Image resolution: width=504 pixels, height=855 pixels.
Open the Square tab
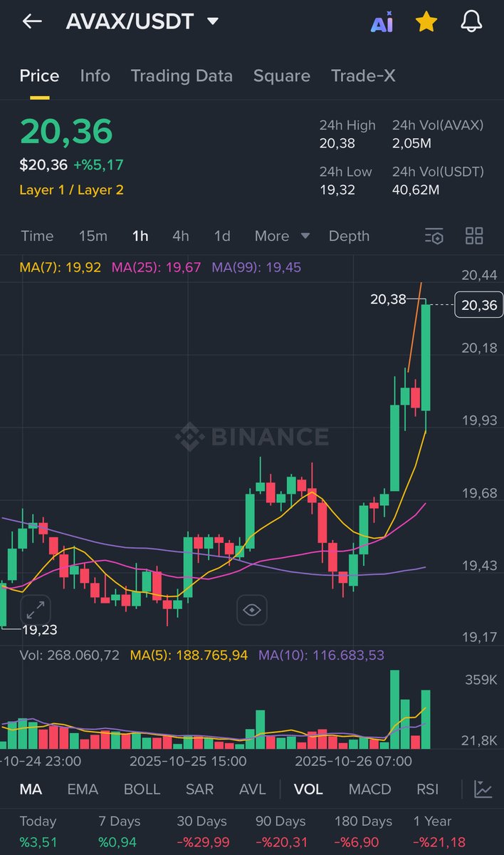pos(282,76)
